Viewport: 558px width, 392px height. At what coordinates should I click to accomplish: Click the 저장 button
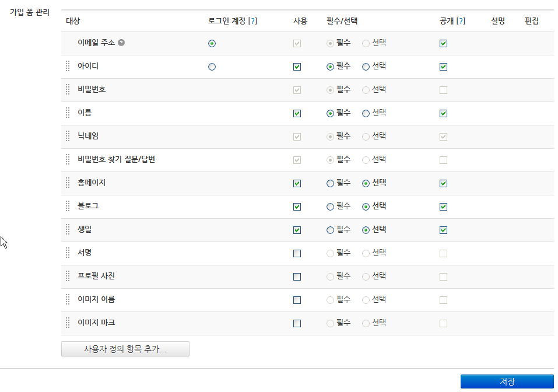pyautogui.click(x=508, y=381)
